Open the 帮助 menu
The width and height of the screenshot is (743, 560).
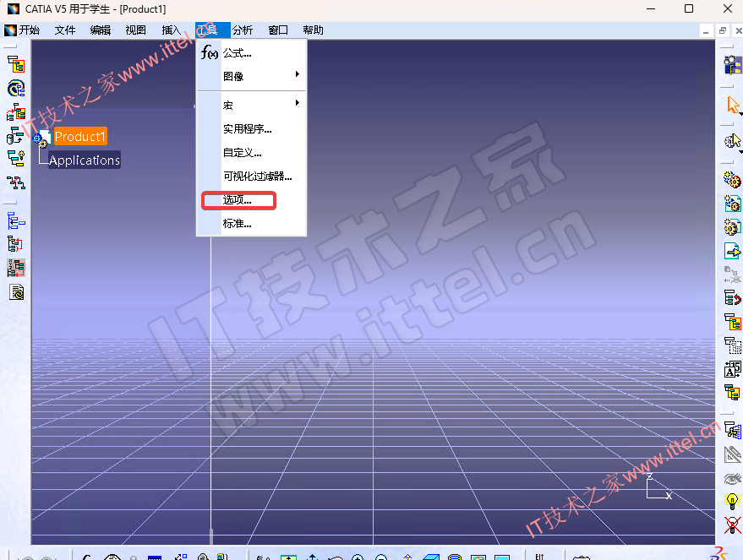[x=314, y=30]
